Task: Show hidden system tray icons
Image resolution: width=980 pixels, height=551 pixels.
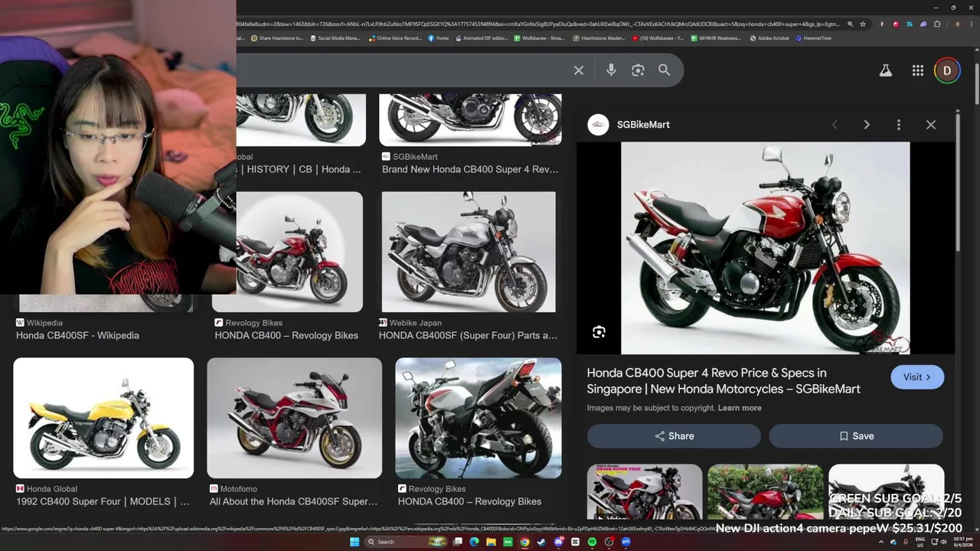Action: coord(880,542)
